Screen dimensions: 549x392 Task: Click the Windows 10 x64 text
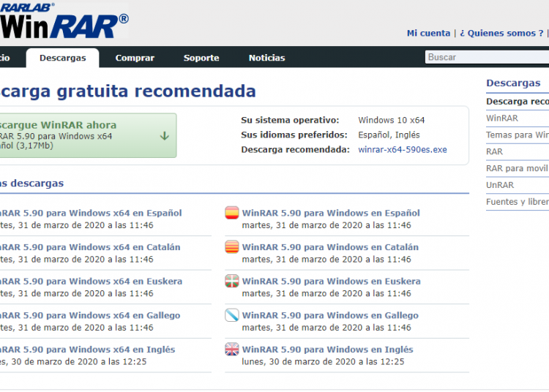coord(391,120)
